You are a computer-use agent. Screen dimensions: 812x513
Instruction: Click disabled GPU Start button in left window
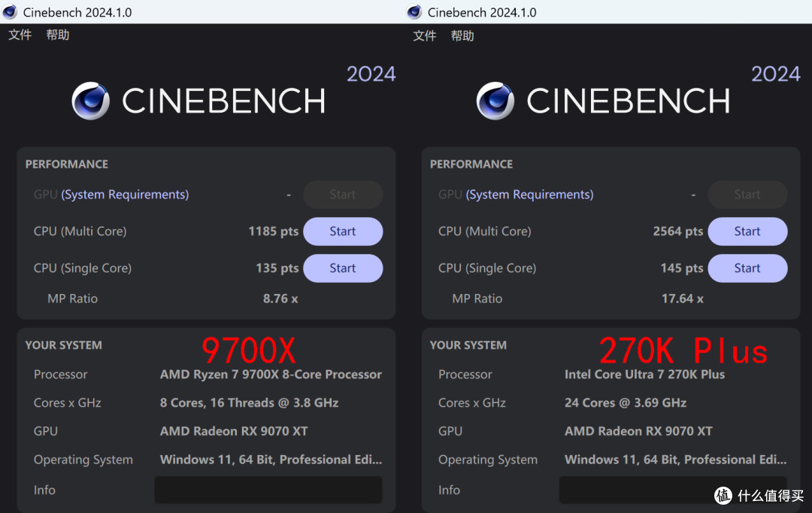(x=343, y=194)
